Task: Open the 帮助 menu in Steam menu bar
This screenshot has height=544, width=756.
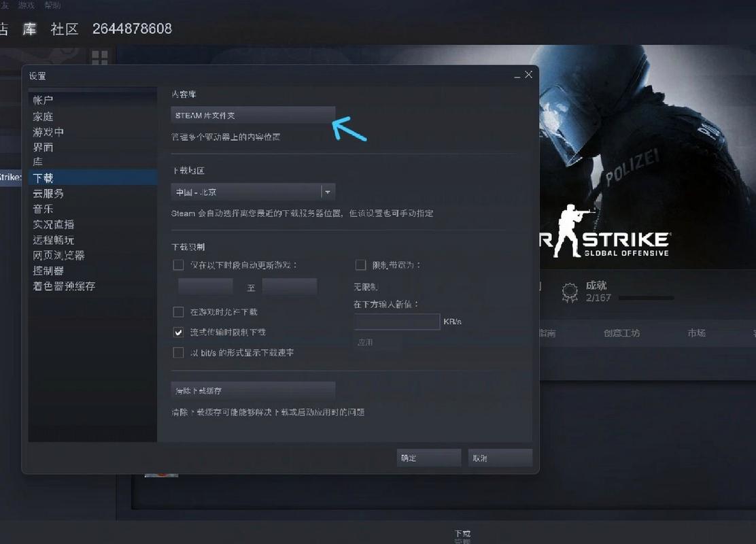Action: tap(52, 5)
